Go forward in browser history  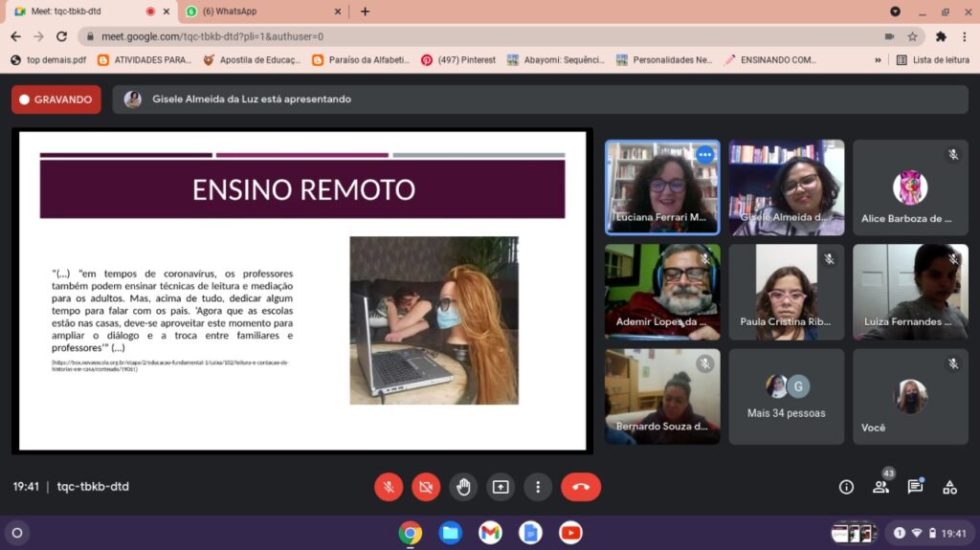click(x=38, y=36)
